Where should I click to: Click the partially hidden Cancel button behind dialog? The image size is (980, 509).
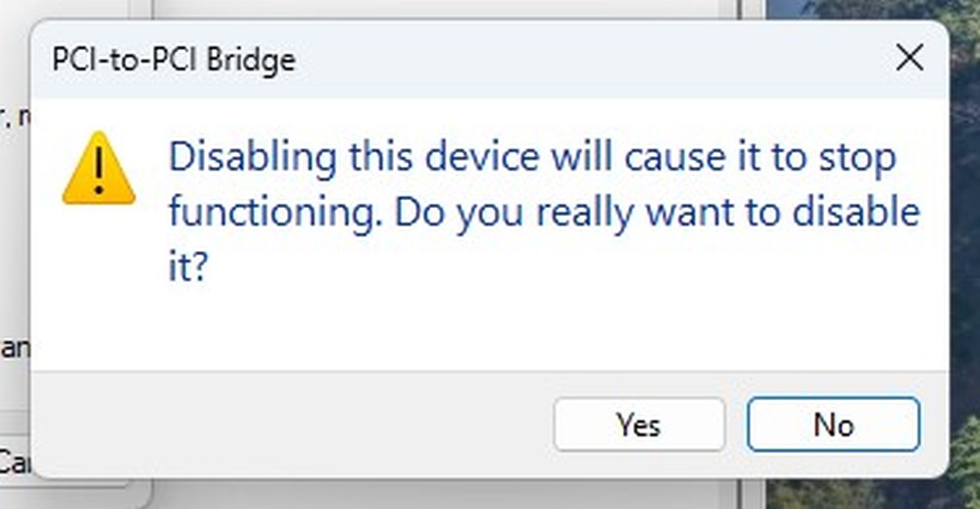tap(14, 462)
